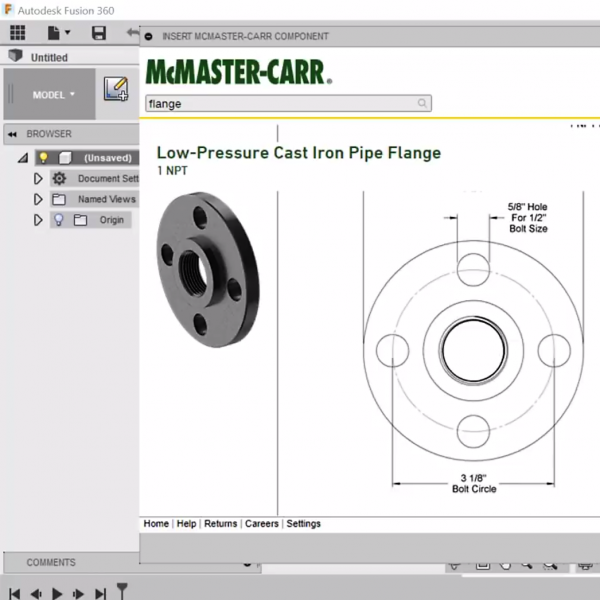This screenshot has width=600, height=600.
Task: Open the File document menu
Action: [58, 33]
